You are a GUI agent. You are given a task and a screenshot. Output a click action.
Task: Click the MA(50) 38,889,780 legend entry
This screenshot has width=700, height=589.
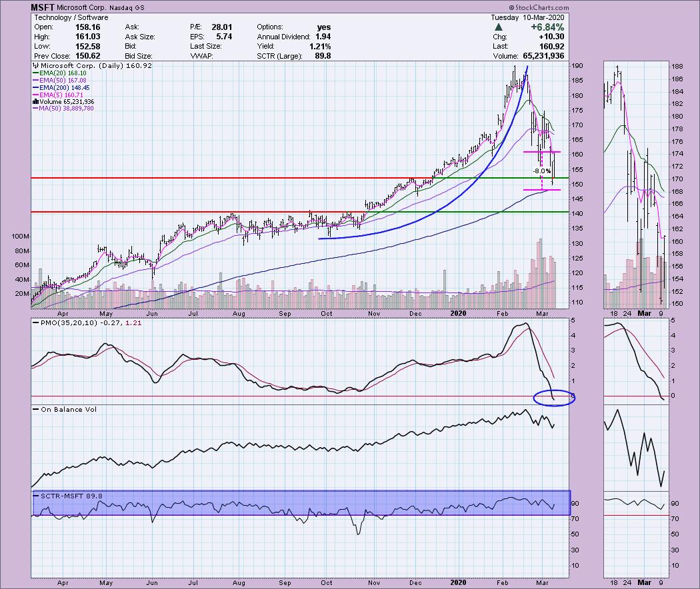(63, 109)
